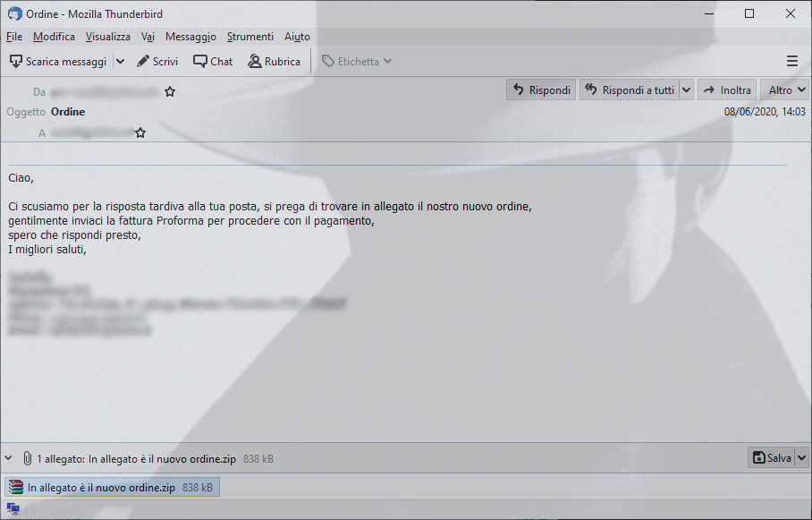
Task: Toggle the star next to recipient address
Action: (x=140, y=133)
